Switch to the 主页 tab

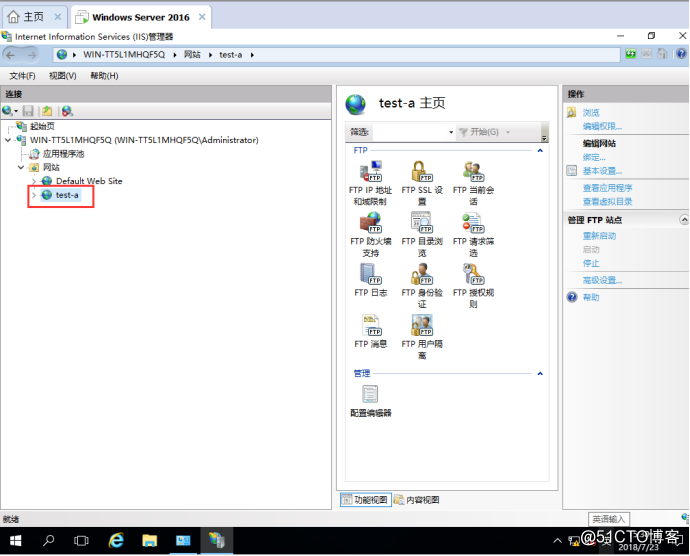click(33, 17)
